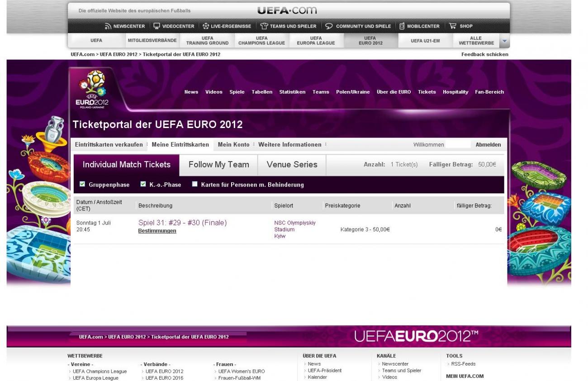The image size is (588, 381).
Task: Click the Feedback schicken link
Action: pos(484,54)
